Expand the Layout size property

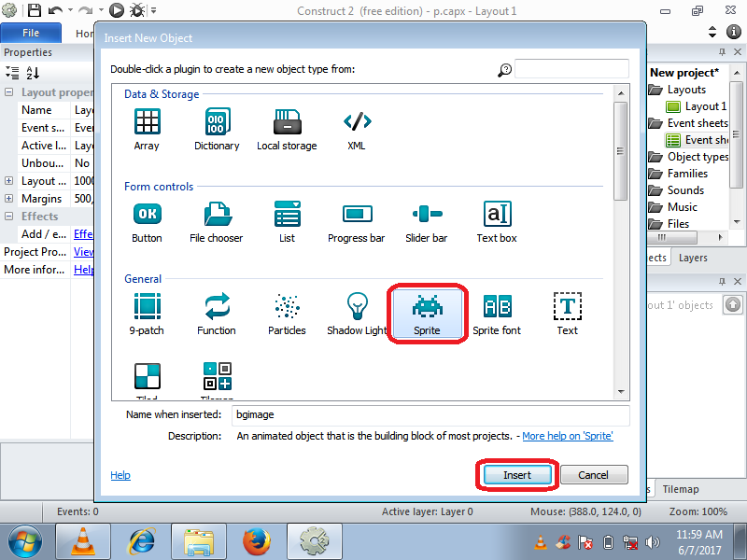point(9,181)
